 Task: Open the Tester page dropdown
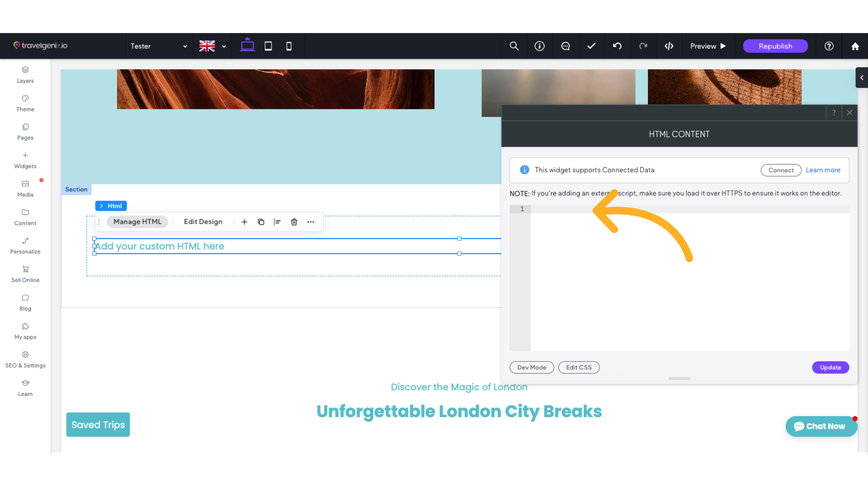158,46
